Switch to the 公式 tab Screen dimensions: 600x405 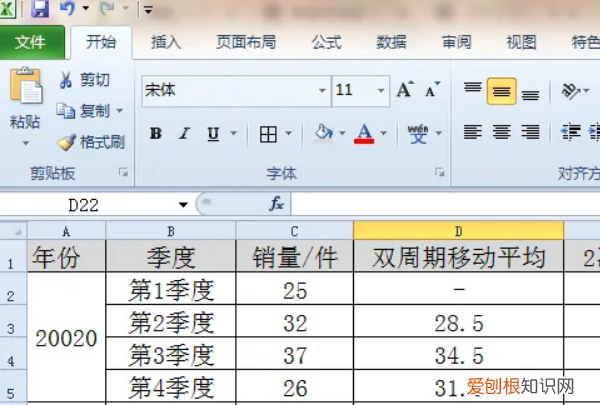[326, 42]
